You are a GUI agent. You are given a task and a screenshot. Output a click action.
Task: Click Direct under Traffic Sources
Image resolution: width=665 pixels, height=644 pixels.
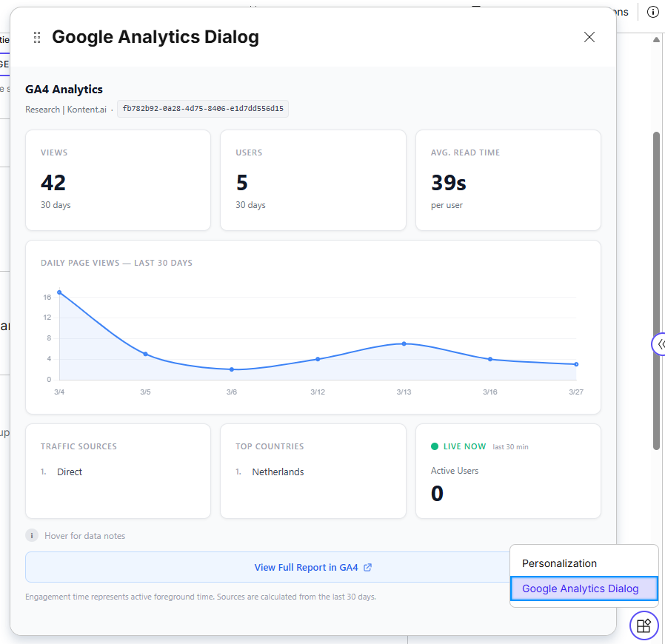tap(70, 472)
